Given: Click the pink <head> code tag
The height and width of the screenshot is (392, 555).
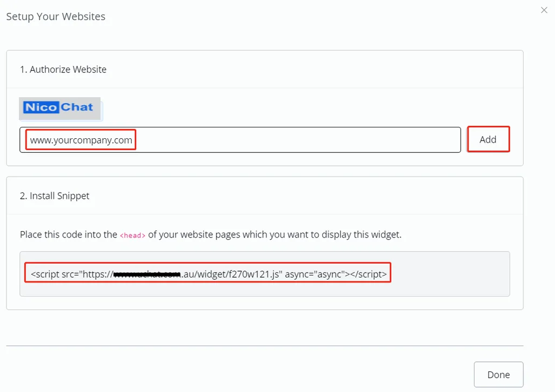Looking at the screenshot, I should [x=132, y=235].
